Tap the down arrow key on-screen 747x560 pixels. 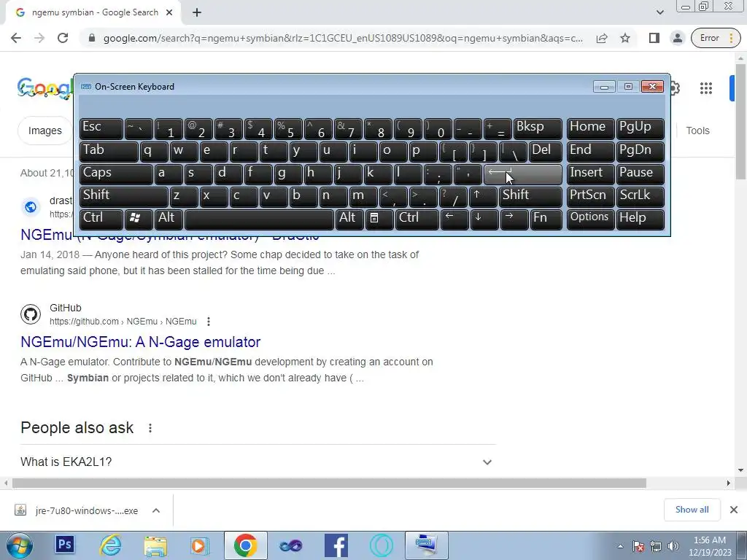(484, 219)
